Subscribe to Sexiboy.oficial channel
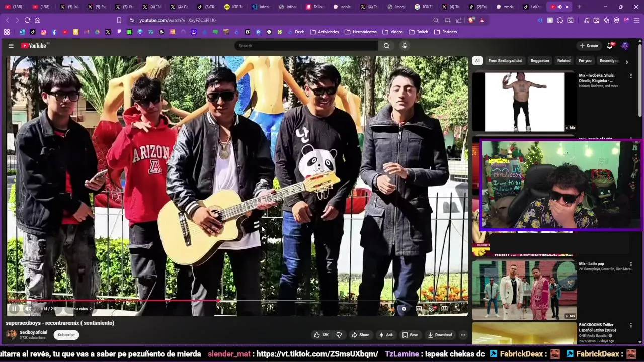 [x=66, y=335]
